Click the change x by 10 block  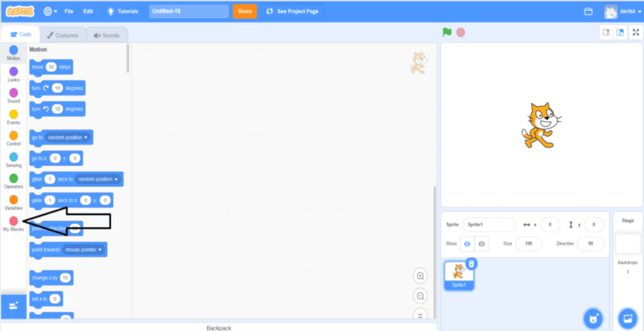tap(51, 278)
